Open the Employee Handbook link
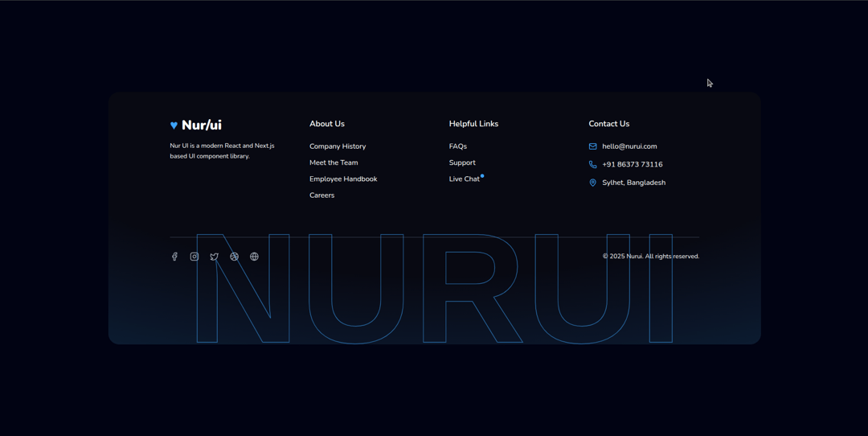 pyautogui.click(x=343, y=179)
